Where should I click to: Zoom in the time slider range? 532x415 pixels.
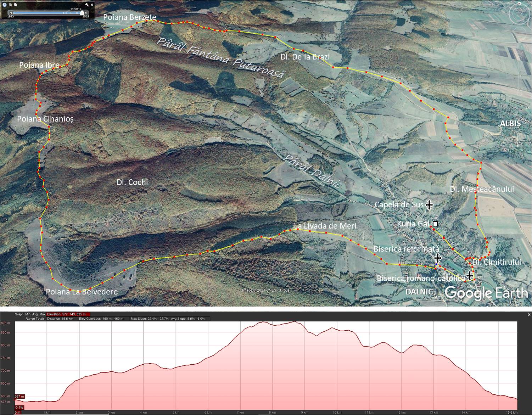tap(16, 5)
